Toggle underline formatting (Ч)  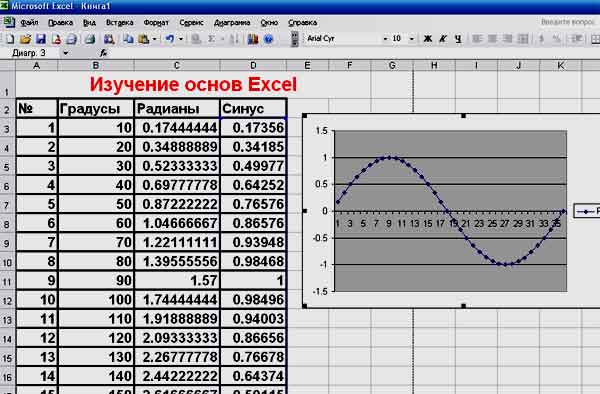458,39
